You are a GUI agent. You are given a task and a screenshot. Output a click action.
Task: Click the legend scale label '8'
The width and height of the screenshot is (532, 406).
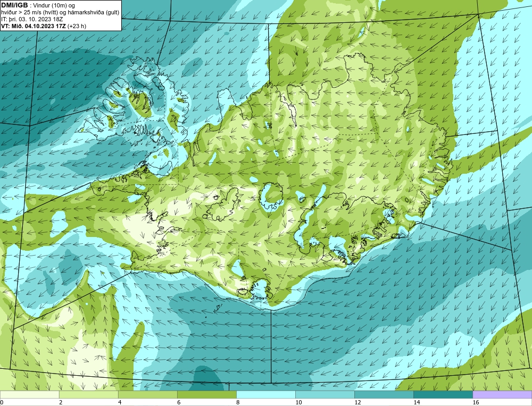(x=238, y=402)
